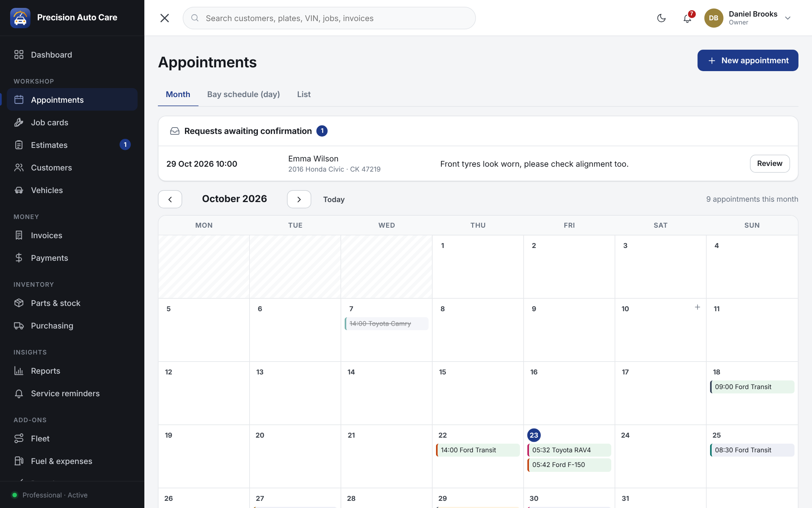
Task: Select today's date 23 in calendar
Action: pyautogui.click(x=534, y=435)
